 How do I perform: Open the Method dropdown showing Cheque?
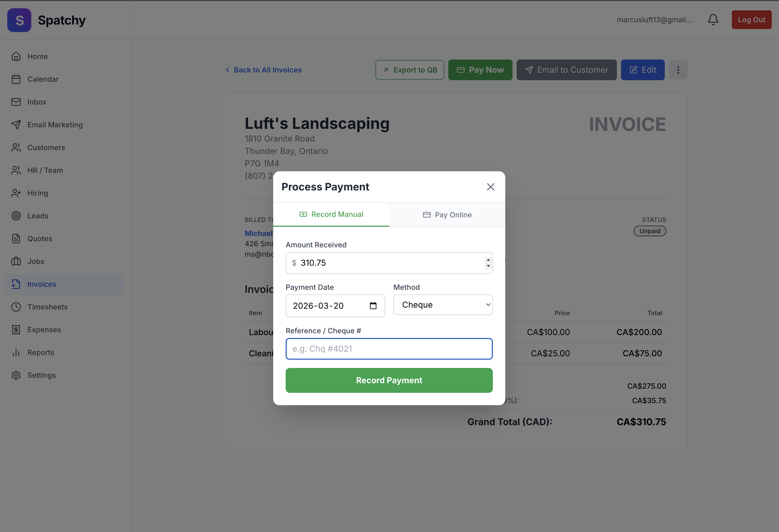coord(443,305)
